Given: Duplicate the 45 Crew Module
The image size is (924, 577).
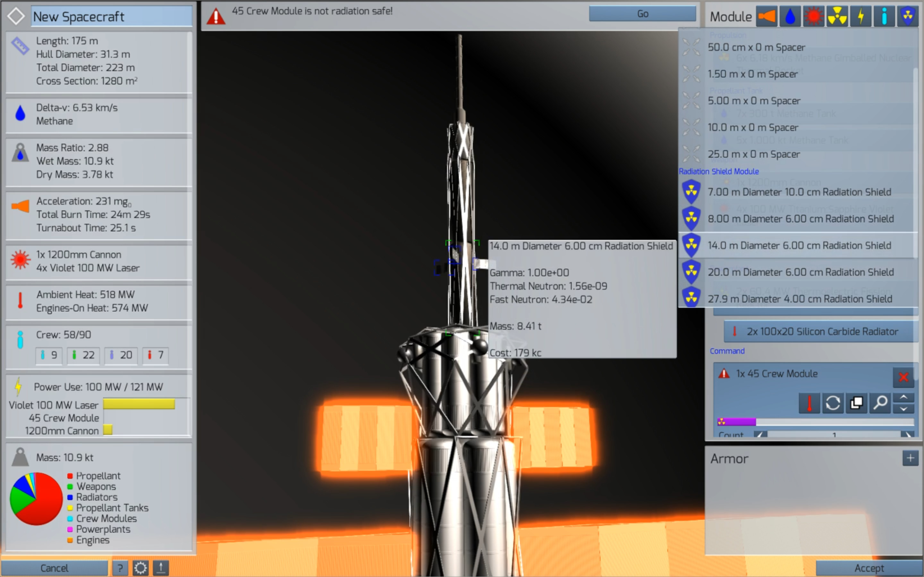Looking at the screenshot, I should point(857,403).
